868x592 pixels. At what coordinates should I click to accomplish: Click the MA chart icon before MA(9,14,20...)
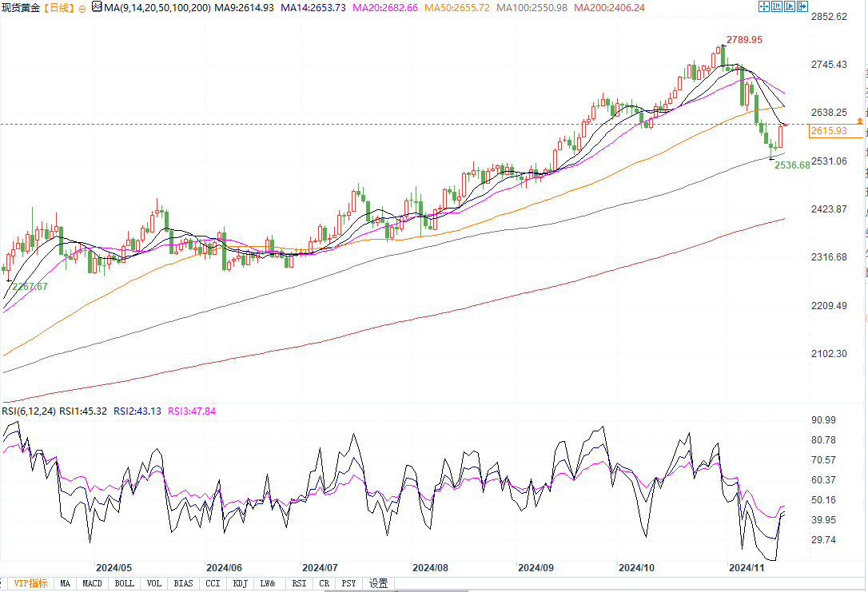(97, 7)
